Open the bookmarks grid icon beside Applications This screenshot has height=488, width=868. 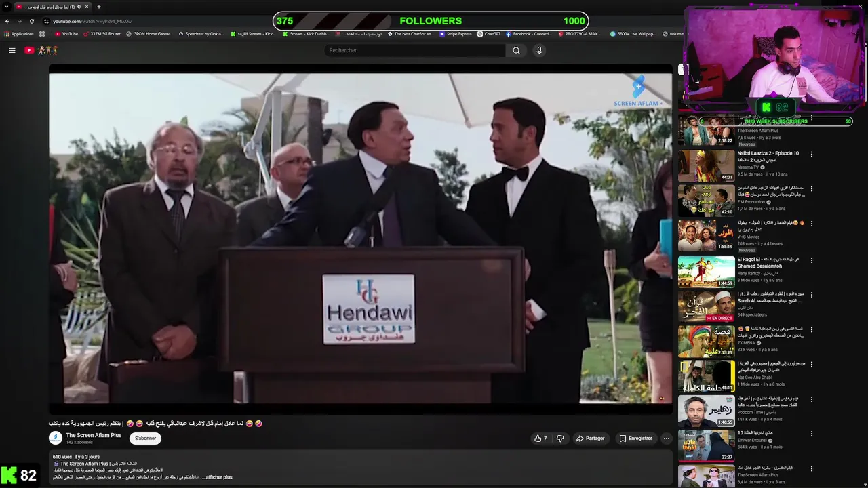pos(42,34)
